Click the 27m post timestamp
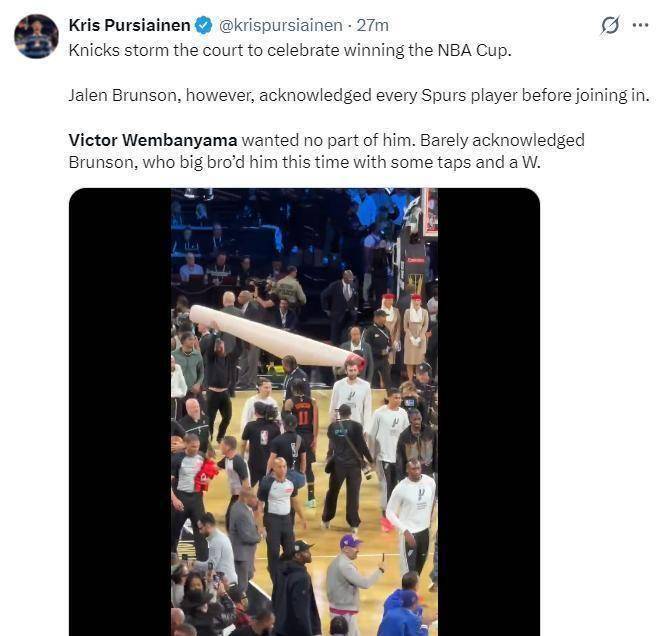This screenshot has width=658, height=636. (x=375, y=25)
